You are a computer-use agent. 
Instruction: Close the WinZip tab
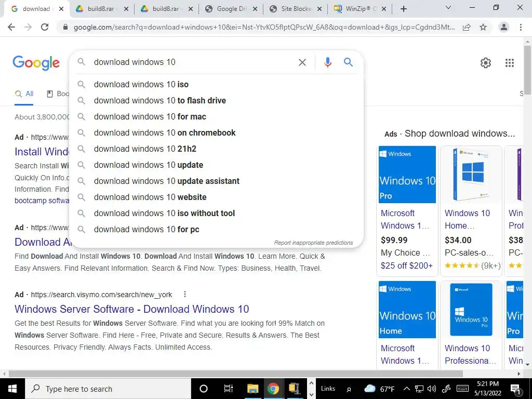[x=384, y=9]
